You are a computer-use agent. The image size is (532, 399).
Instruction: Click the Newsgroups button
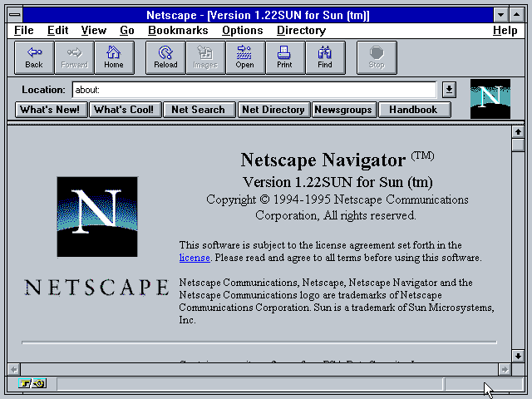pos(343,110)
